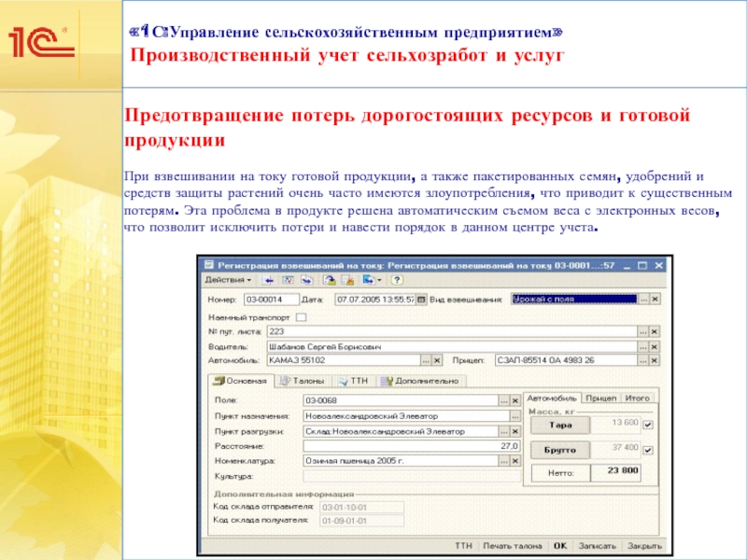Click the ТТН button in bottom bar
Screen dimensions: 747x560
click(x=463, y=546)
